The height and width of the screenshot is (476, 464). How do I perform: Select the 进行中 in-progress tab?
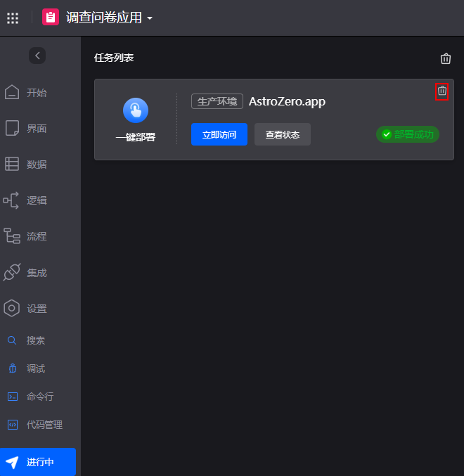[38, 462]
